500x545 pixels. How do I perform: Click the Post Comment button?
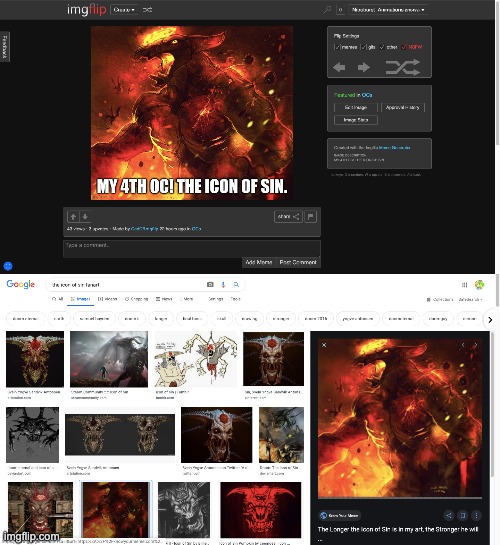[x=298, y=262]
